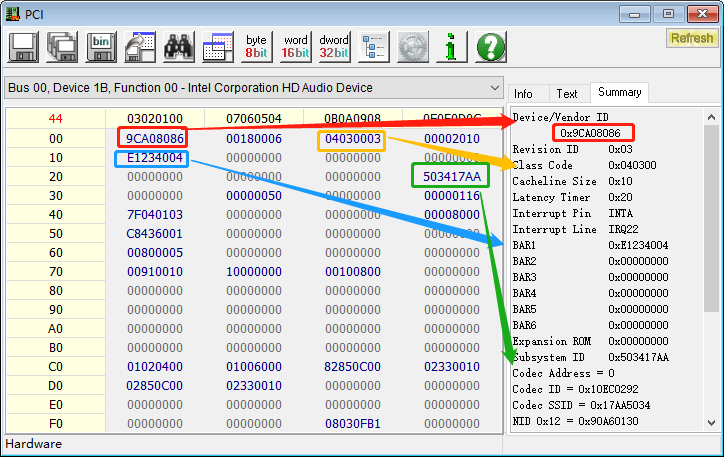Select register value 00910010
This screenshot has height=457, width=724.
point(155,271)
